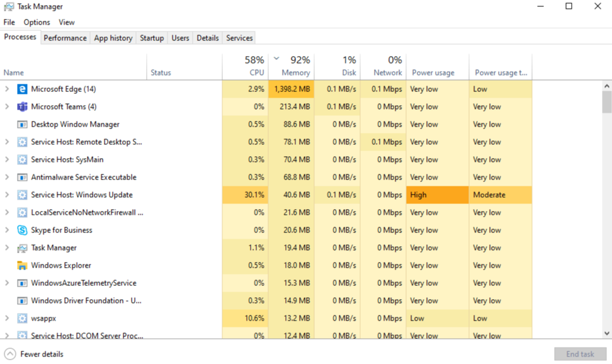
Task: Sort by the CPU column header
Action: coord(245,67)
